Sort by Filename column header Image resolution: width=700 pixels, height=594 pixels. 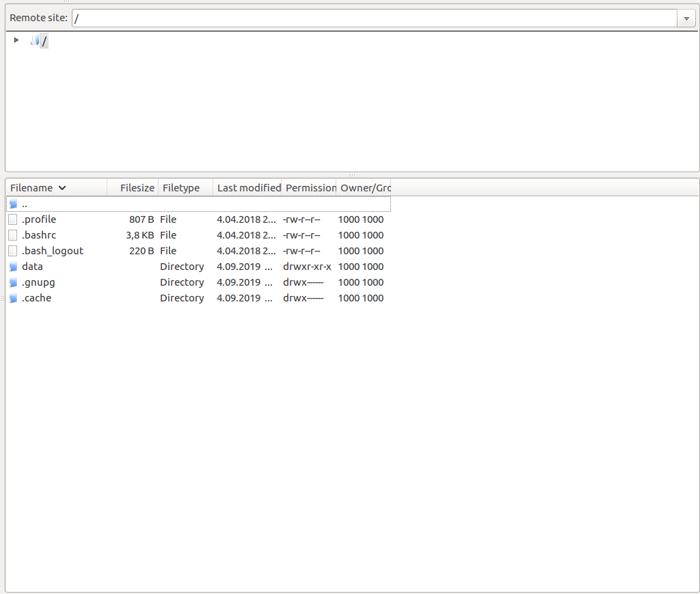56,188
